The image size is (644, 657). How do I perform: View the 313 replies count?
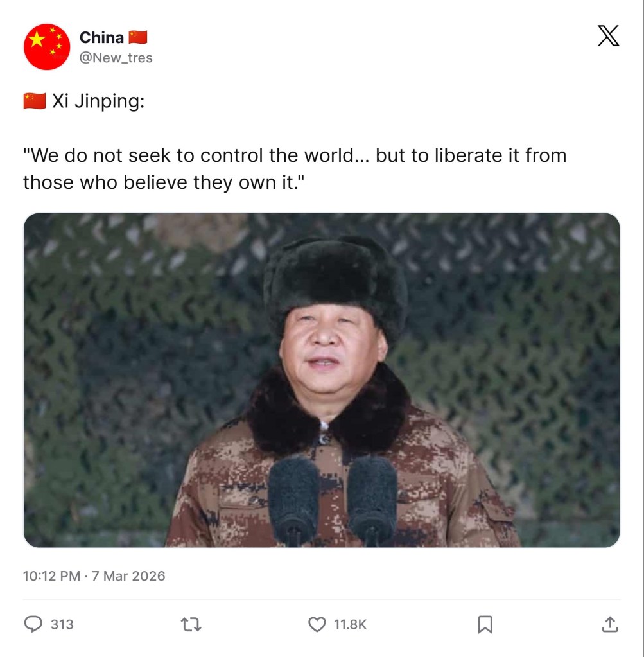(x=62, y=624)
